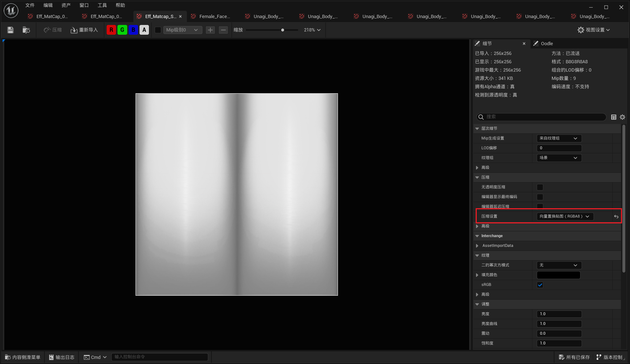
Task: Open 视图设置 view options
Action: coord(593,30)
